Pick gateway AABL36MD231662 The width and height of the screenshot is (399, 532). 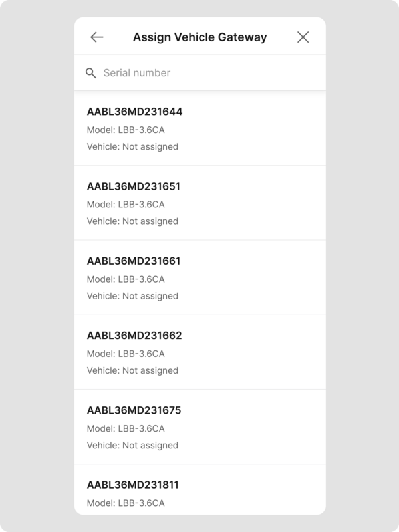pos(134,335)
